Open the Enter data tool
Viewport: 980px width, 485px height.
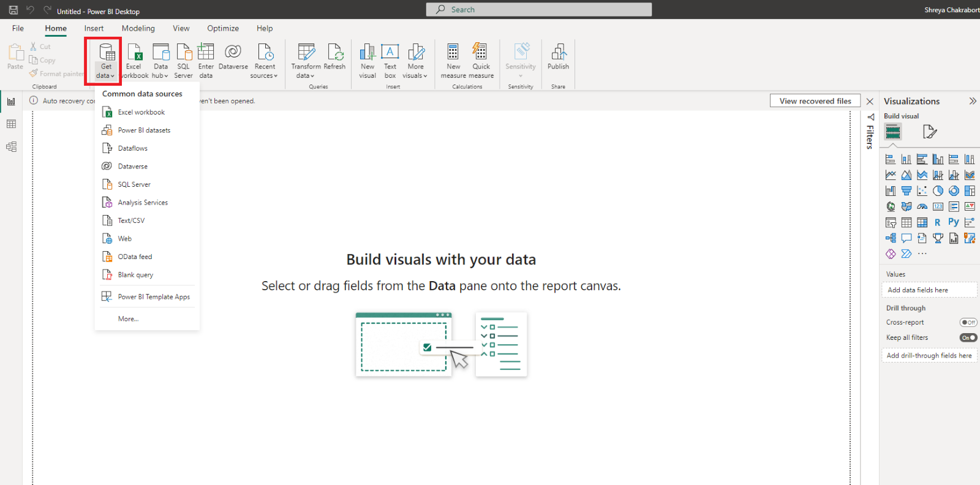point(206,60)
